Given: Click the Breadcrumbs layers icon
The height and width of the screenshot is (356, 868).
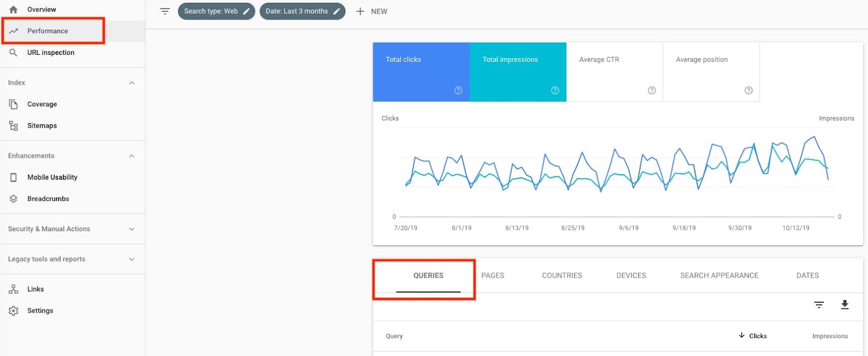Looking at the screenshot, I should tap(14, 199).
